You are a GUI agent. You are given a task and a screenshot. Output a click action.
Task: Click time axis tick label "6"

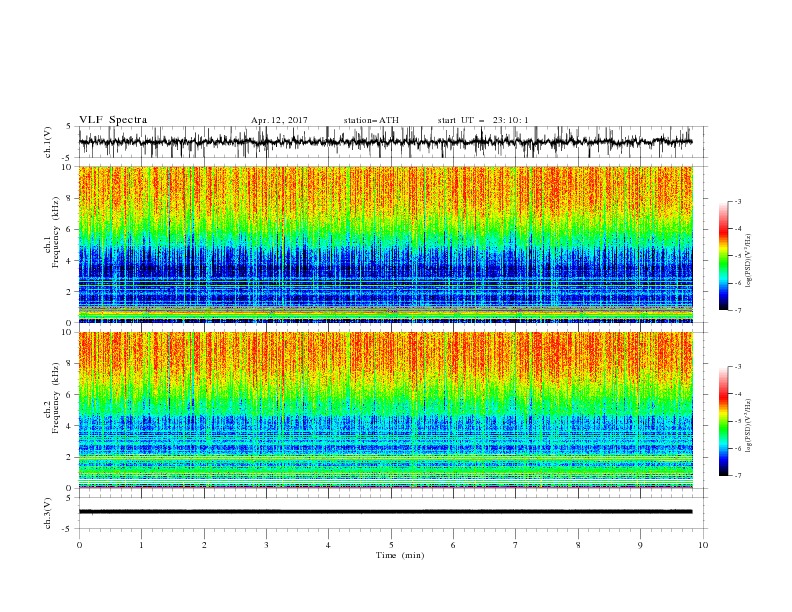[x=453, y=545]
